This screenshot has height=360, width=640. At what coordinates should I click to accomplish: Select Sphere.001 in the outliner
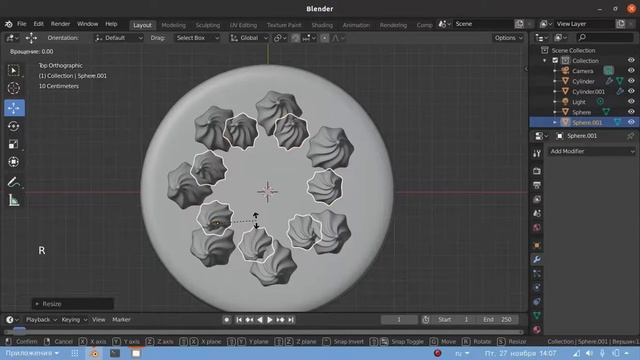tap(587, 122)
